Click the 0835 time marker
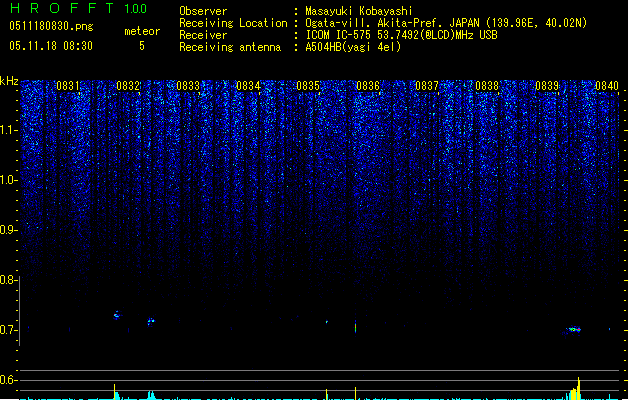Screen dimensions: 629x400 click(308, 86)
